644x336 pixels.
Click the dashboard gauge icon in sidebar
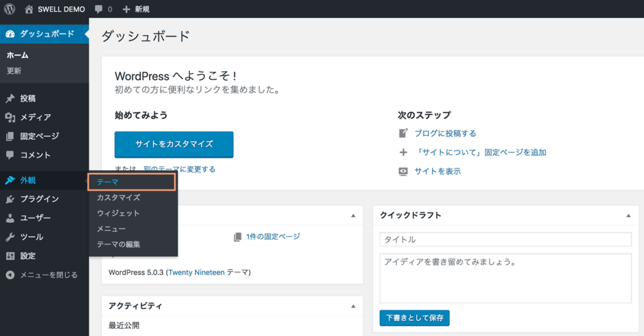10,34
